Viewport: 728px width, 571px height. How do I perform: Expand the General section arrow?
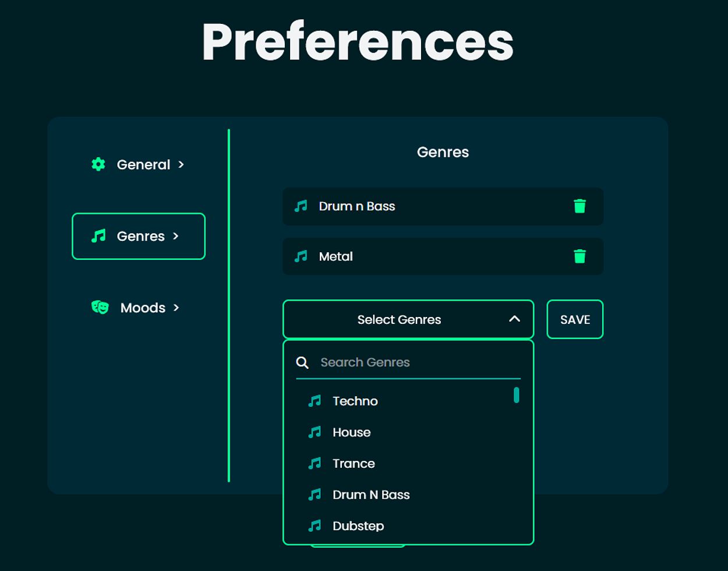pyautogui.click(x=181, y=164)
